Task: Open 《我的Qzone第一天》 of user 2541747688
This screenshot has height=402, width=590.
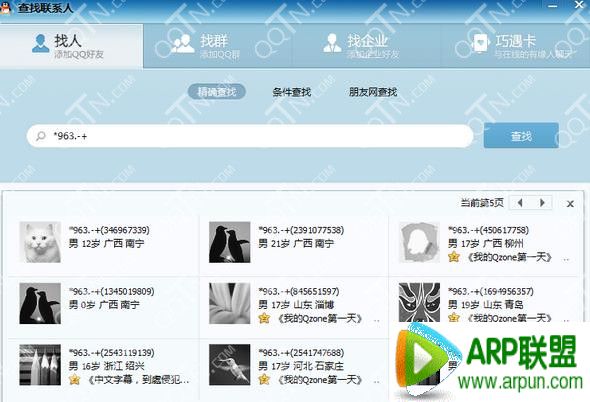Action: click(320, 380)
